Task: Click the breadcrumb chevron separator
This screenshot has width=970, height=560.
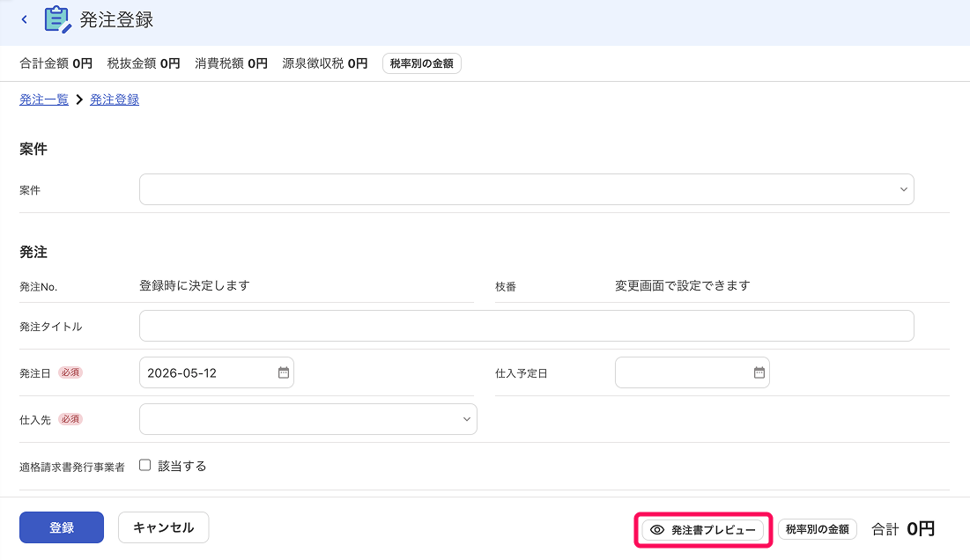Action: click(79, 99)
